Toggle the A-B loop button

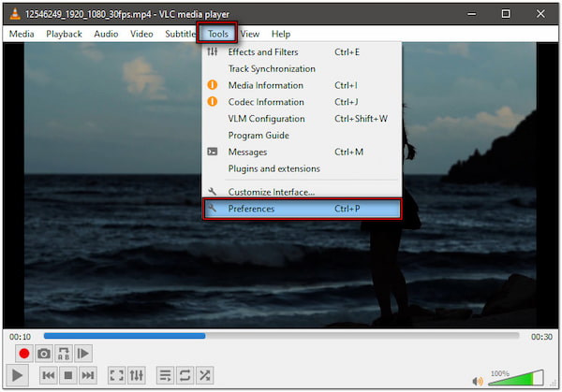pyautogui.click(x=64, y=354)
